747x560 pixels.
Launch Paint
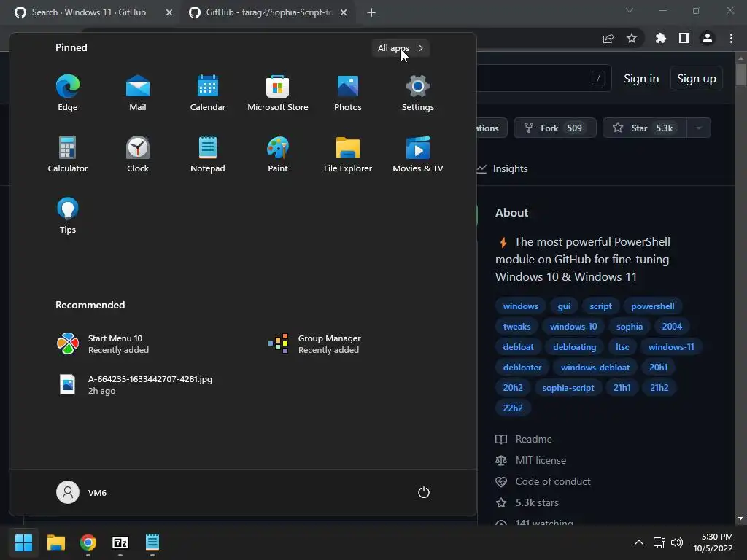278,154
